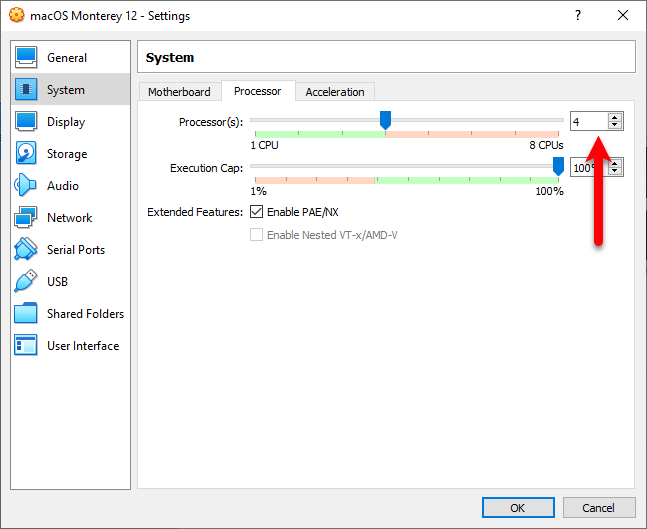Switch to the Processor tab
This screenshot has width=647, height=529.
pos(258,91)
